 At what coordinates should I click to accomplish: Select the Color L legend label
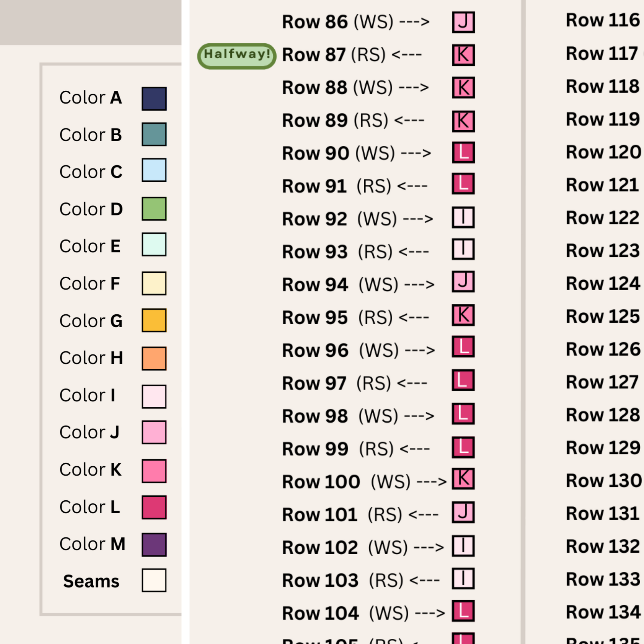90,507
